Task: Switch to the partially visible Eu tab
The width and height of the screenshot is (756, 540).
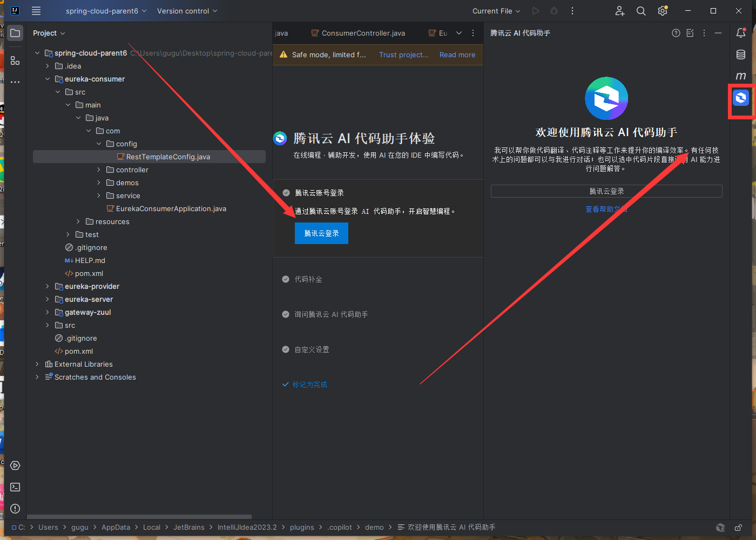Action: [438, 33]
